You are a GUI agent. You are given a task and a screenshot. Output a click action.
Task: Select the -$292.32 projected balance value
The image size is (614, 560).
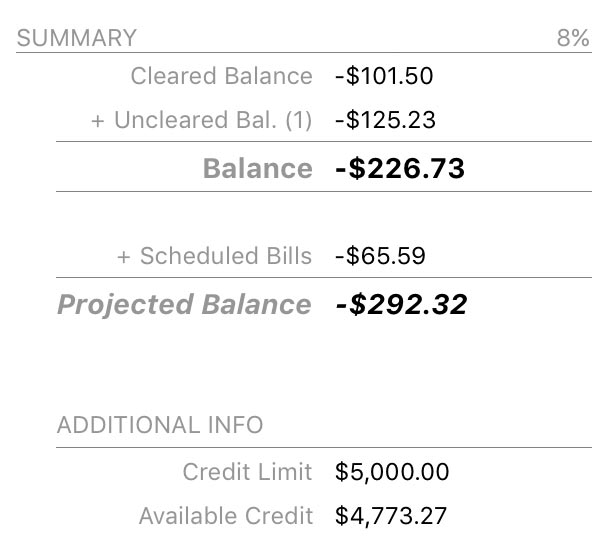(x=402, y=304)
